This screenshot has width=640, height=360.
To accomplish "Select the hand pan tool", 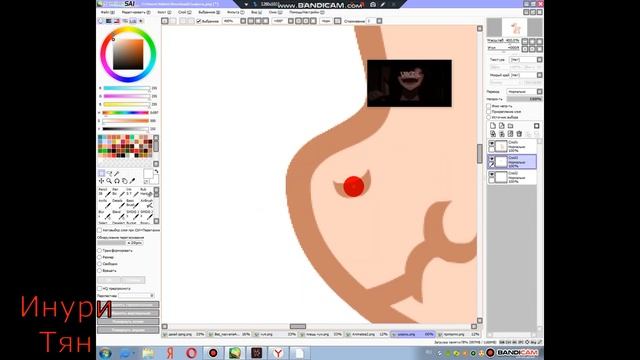I will [x=125, y=181].
